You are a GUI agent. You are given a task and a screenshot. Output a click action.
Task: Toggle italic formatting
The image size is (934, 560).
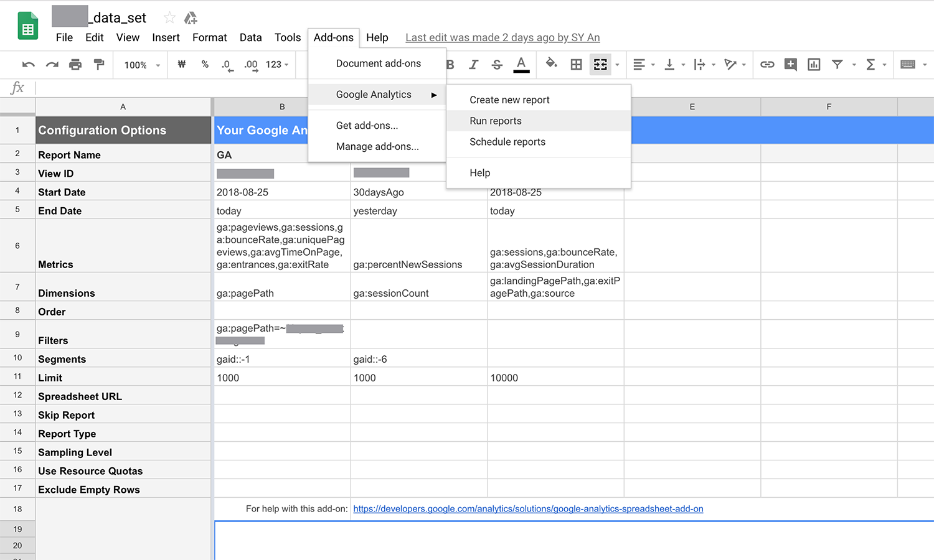(473, 65)
